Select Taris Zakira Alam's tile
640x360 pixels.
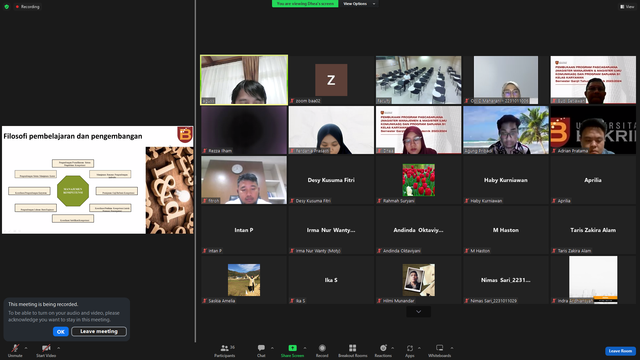[x=593, y=230]
